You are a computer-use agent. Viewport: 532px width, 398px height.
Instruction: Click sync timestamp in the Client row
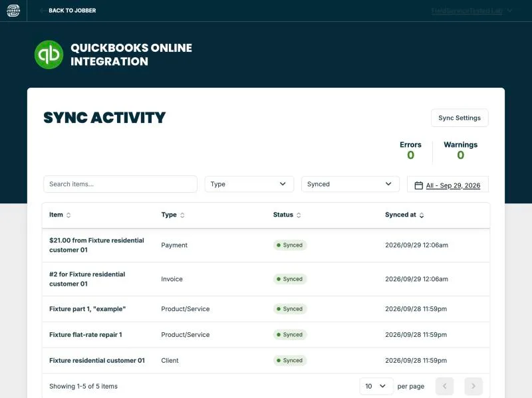click(x=416, y=360)
